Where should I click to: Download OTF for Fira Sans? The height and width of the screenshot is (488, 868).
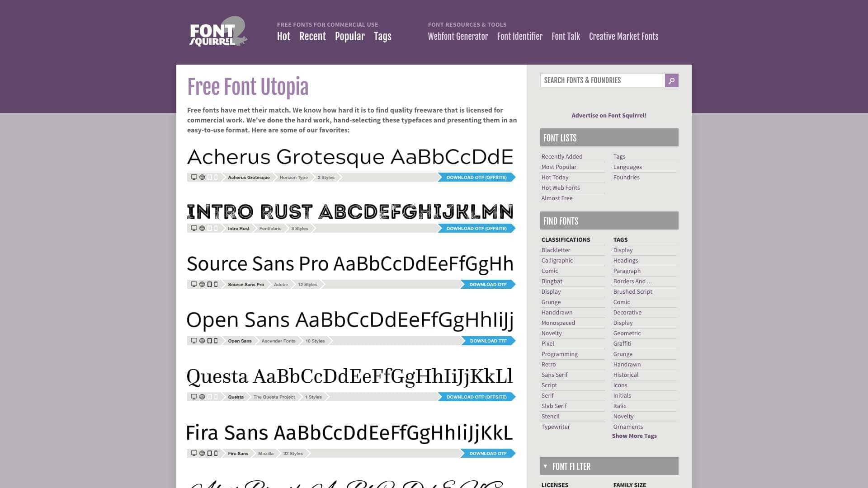click(488, 453)
